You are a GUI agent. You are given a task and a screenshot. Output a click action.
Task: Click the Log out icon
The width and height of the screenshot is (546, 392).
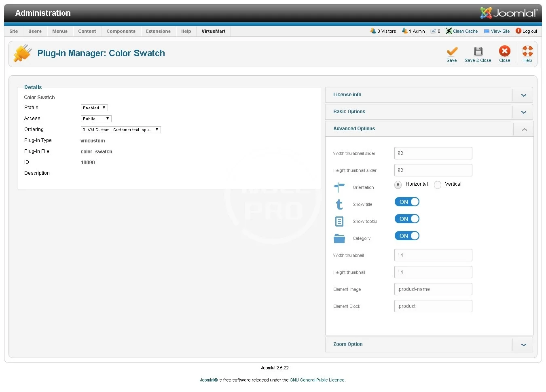coord(518,31)
